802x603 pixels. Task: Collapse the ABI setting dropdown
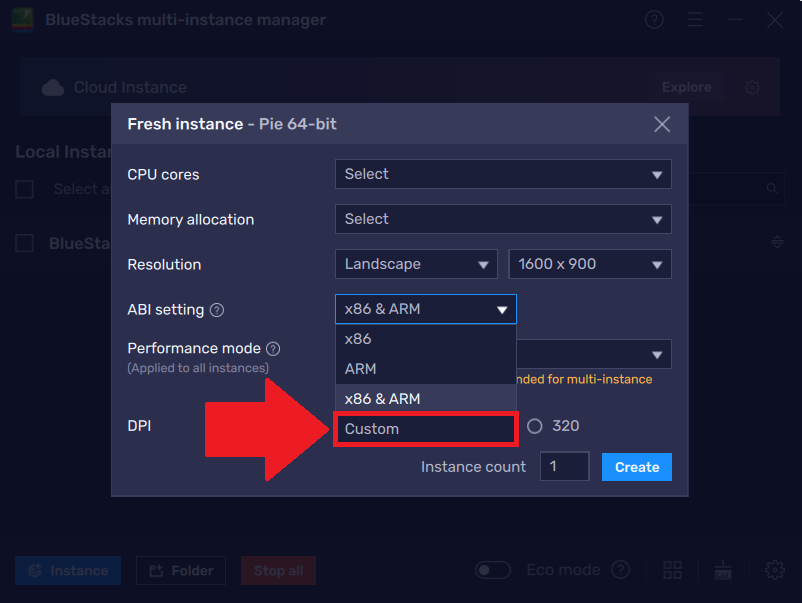[x=426, y=309]
